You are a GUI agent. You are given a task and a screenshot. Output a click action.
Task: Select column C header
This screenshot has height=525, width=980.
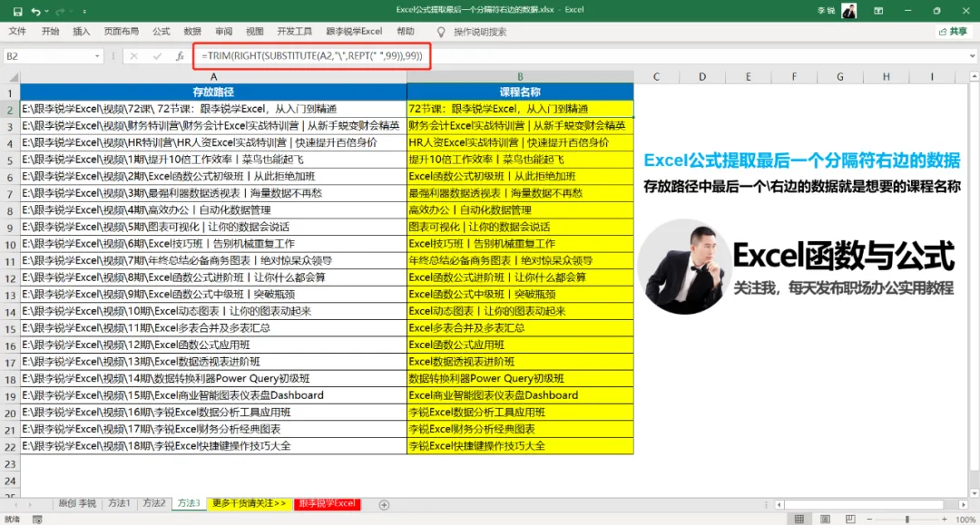tap(656, 77)
